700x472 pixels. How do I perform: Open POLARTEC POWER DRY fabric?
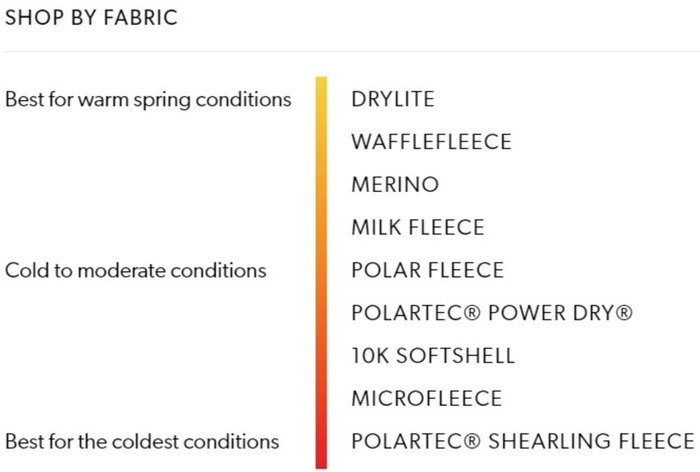click(x=492, y=313)
